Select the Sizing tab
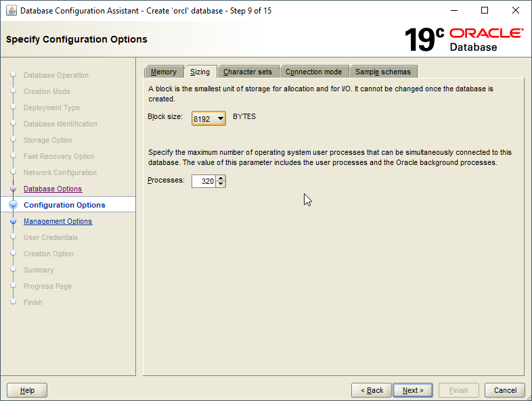Image resolution: width=532 pixels, height=401 pixels. pyautogui.click(x=200, y=72)
